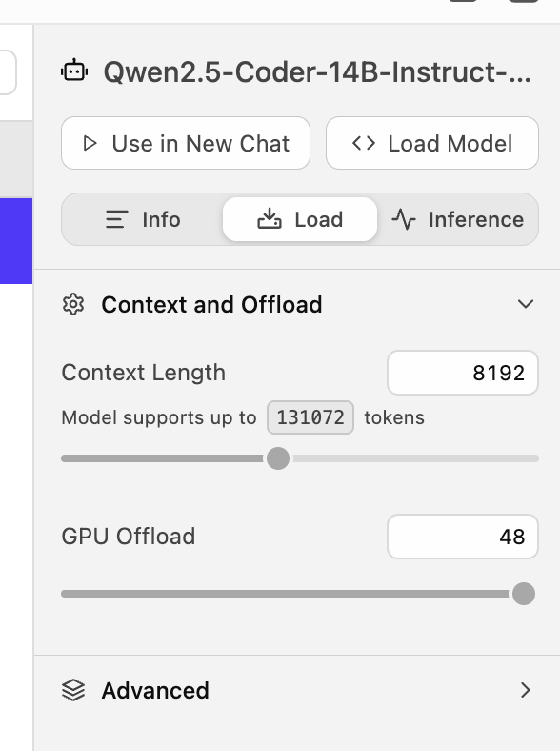The image size is (560, 751).
Task: Expand the Advanced section chevron
Action: click(x=526, y=690)
